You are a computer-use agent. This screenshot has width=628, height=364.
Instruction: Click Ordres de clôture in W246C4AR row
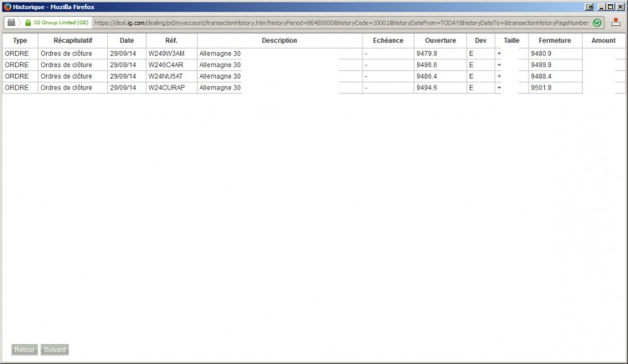pos(66,65)
